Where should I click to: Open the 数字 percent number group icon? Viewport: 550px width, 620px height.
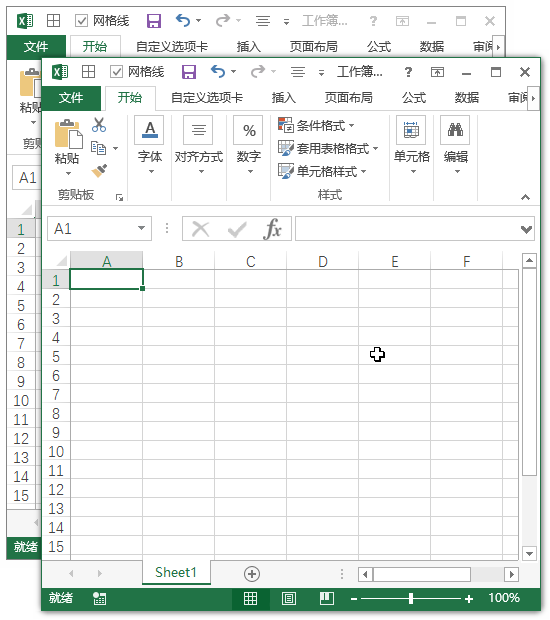[x=248, y=130]
